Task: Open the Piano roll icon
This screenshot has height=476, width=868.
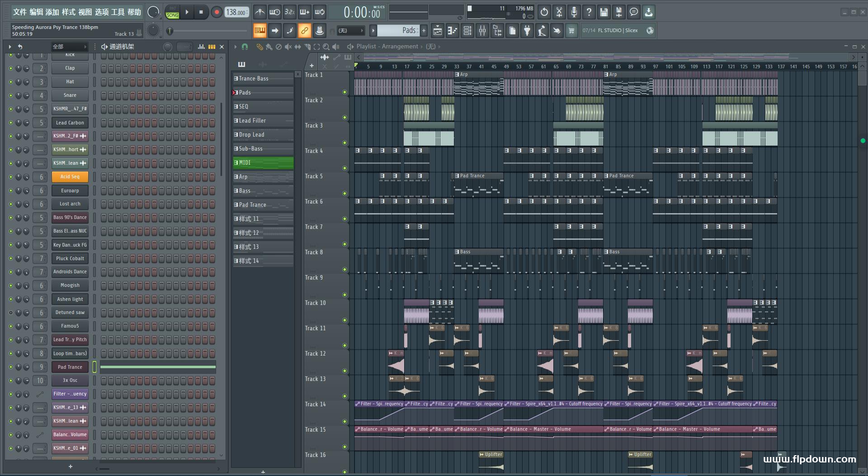Action: coord(453,31)
